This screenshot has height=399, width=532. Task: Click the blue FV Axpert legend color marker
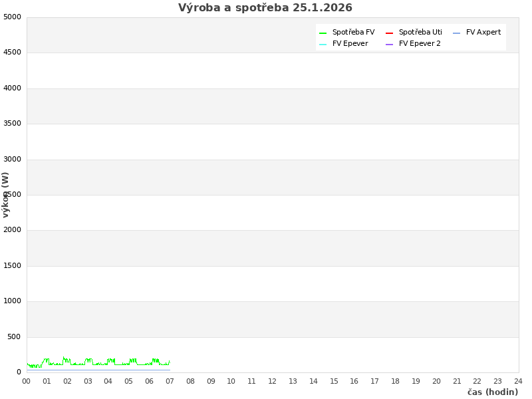tap(456, 33)
